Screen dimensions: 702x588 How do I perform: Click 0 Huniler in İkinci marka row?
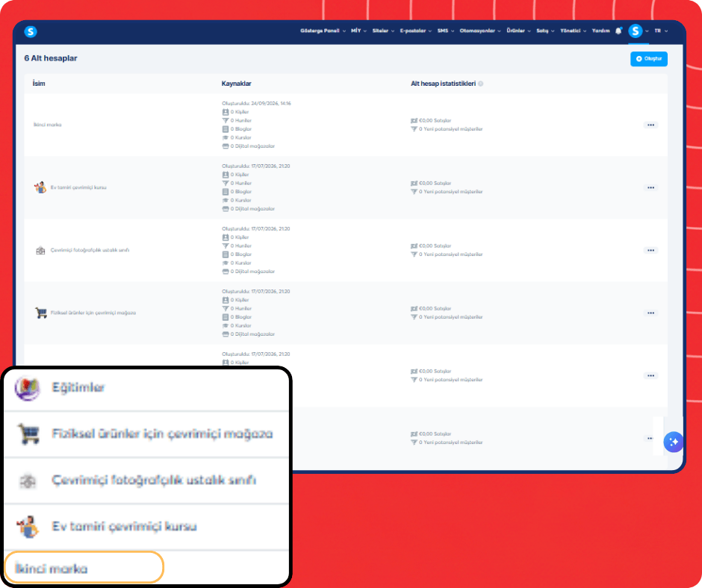point(237,120)
